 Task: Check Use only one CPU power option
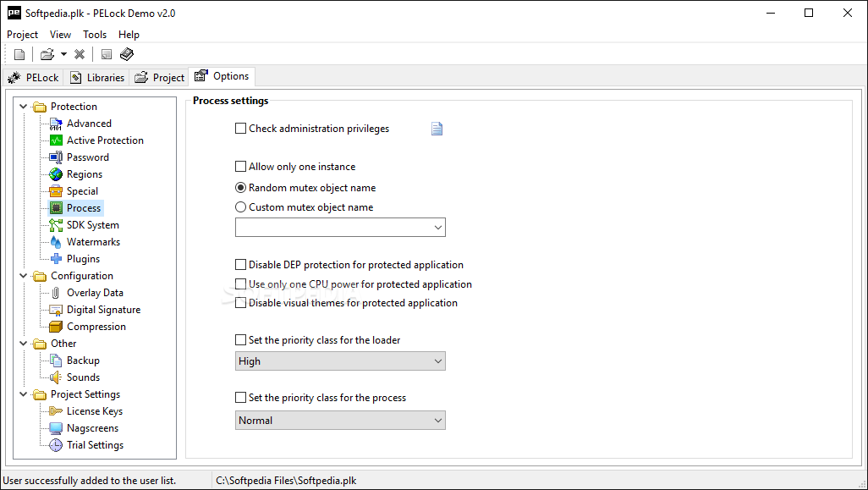click(x=241, y=284)
